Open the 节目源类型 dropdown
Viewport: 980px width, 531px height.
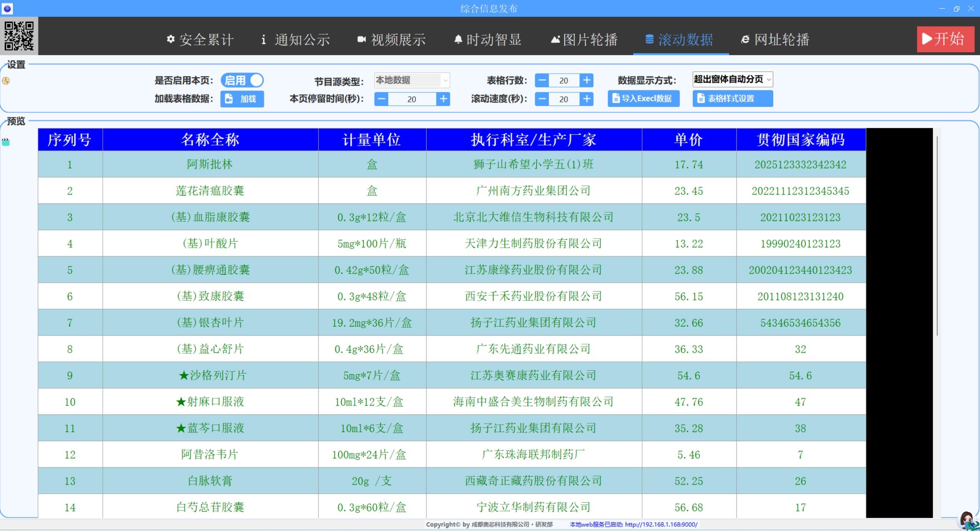pos(412,80)
